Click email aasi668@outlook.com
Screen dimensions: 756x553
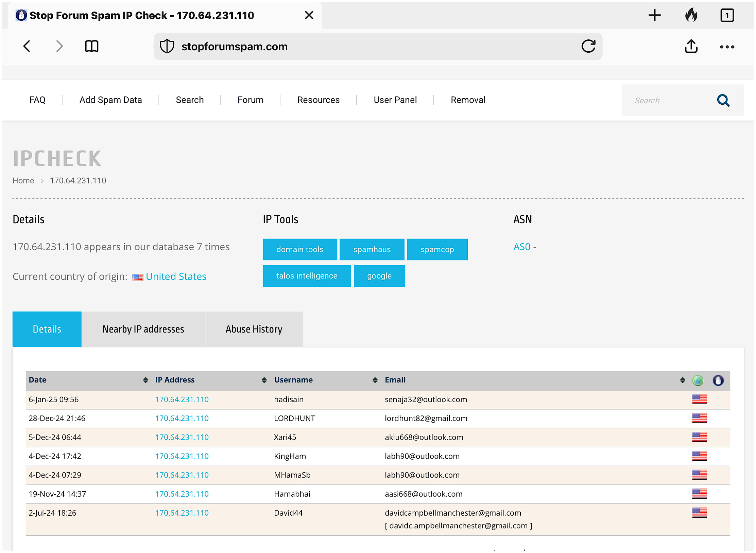click(x=424, y=494)
